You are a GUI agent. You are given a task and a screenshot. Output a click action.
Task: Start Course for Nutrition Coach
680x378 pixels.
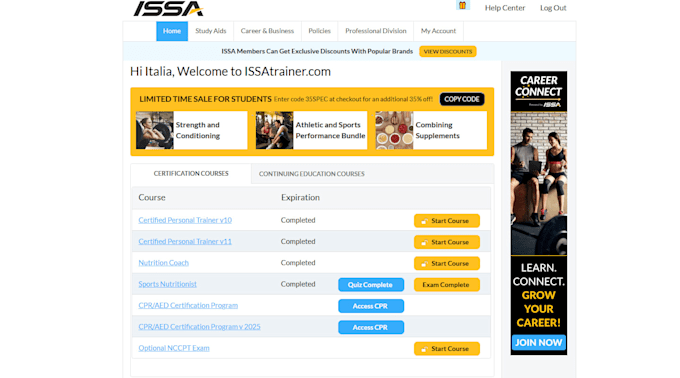coord(447,263)
